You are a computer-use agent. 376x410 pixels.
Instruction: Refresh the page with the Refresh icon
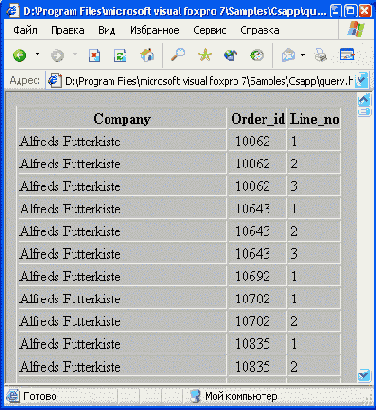[x=120, y=55]
